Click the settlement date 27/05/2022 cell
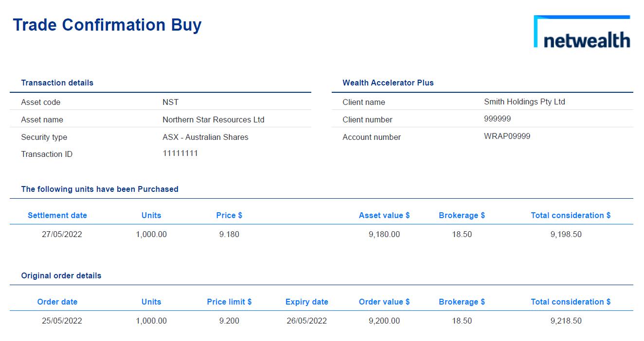This screenshot has width=644, height=341. (62, 234)
